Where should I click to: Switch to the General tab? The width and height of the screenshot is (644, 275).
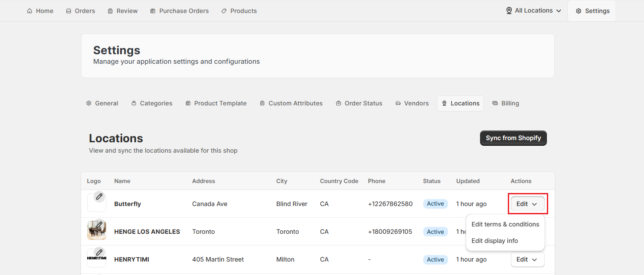[102, 103]
